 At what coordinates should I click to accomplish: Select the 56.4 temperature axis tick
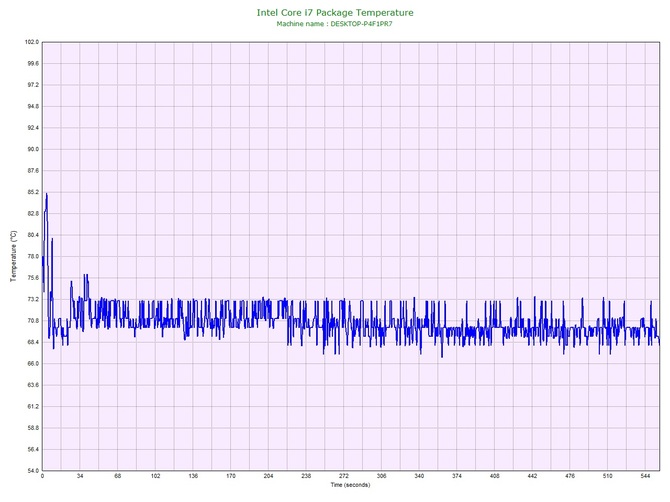click(33, 449)
